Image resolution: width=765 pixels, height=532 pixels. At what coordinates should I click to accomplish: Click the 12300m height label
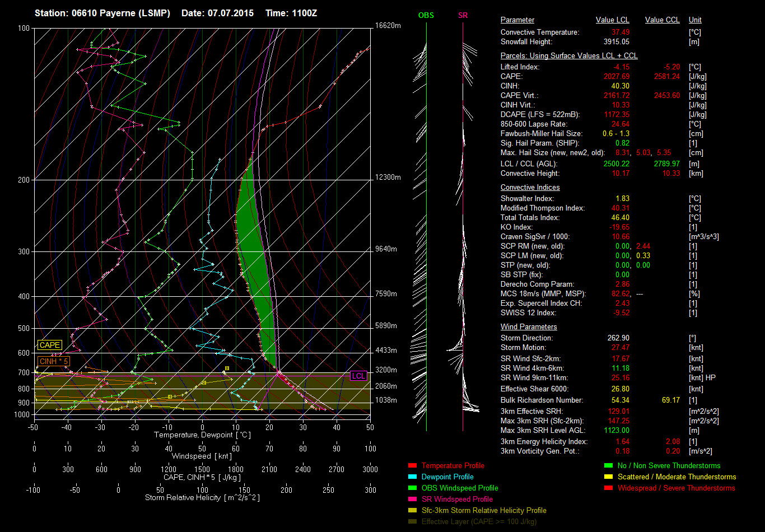point(389,178)
